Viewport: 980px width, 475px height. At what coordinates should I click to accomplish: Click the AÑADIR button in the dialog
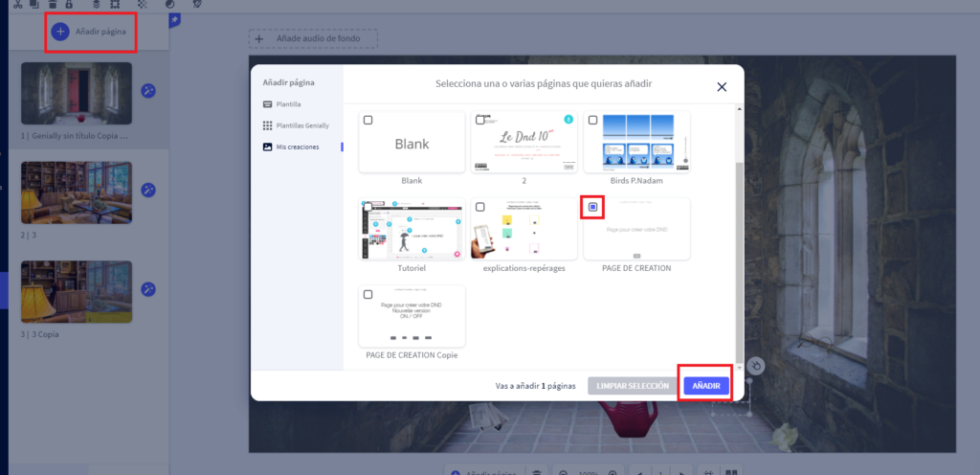coord(706,385)
